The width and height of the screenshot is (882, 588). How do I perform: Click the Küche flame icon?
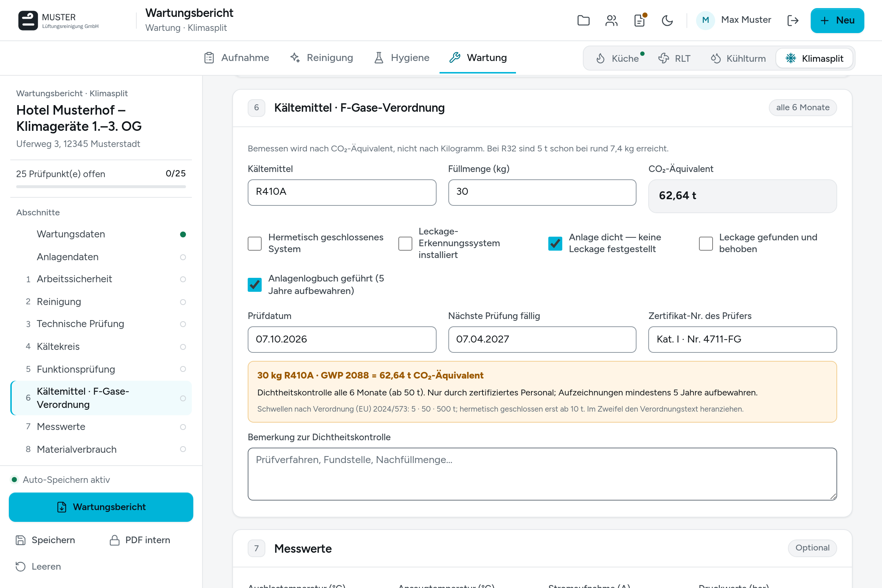tap(600, 58)
